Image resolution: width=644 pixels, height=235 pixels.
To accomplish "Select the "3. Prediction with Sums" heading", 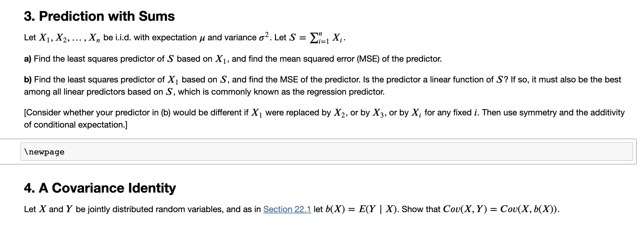I will (99, 16).
